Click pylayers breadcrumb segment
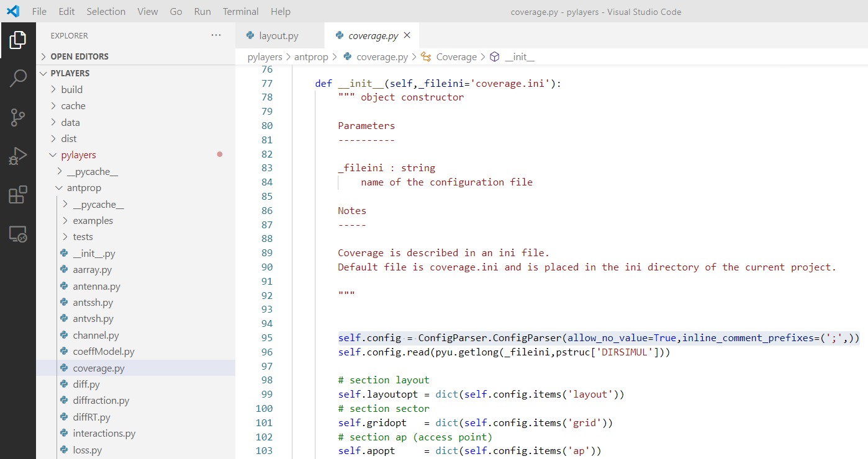Image resolution: width=868 pixels, height=459 pixels. 265,57
